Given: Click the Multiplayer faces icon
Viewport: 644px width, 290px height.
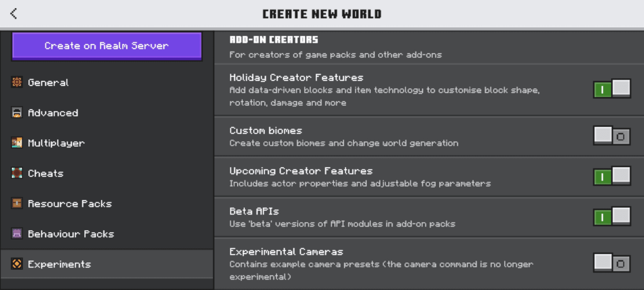Looking at the screenshot, I should 17,143.
